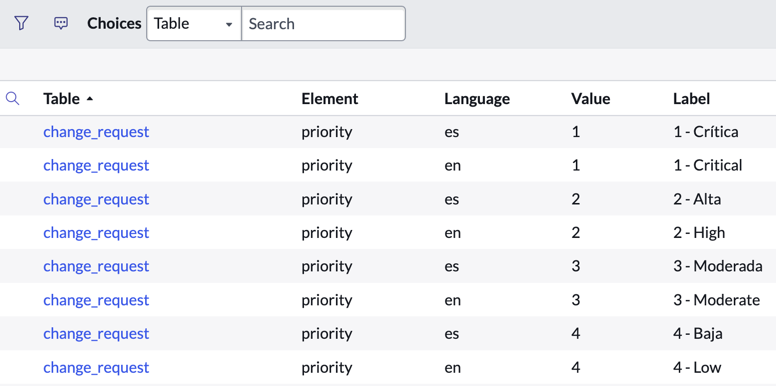This screenshot has height=386, width=776.
Task: Click the label cell '3 - Moderate'
Action: [717, 300]
